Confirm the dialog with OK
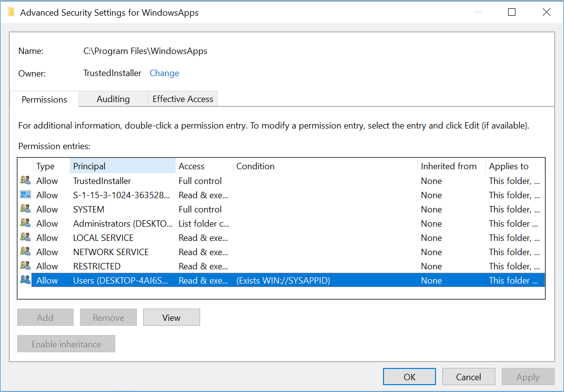Screen dimensions: 564x392 [410, 377]
